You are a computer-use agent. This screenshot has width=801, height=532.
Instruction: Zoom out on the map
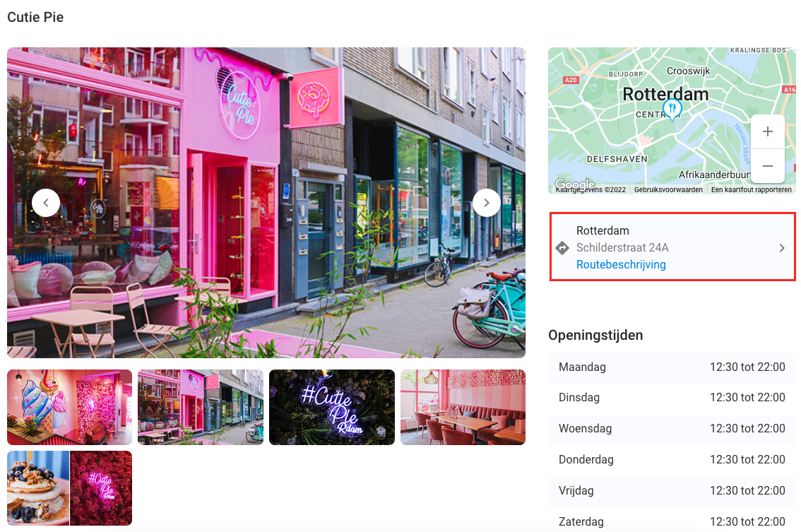tap(767, 166)
